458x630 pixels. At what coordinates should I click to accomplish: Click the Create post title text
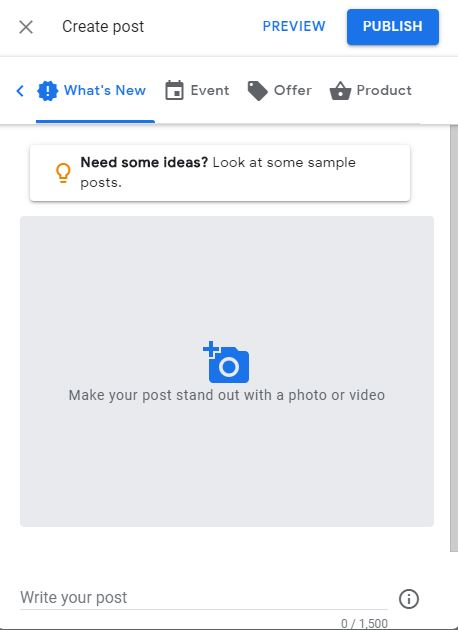pos(103,27)
